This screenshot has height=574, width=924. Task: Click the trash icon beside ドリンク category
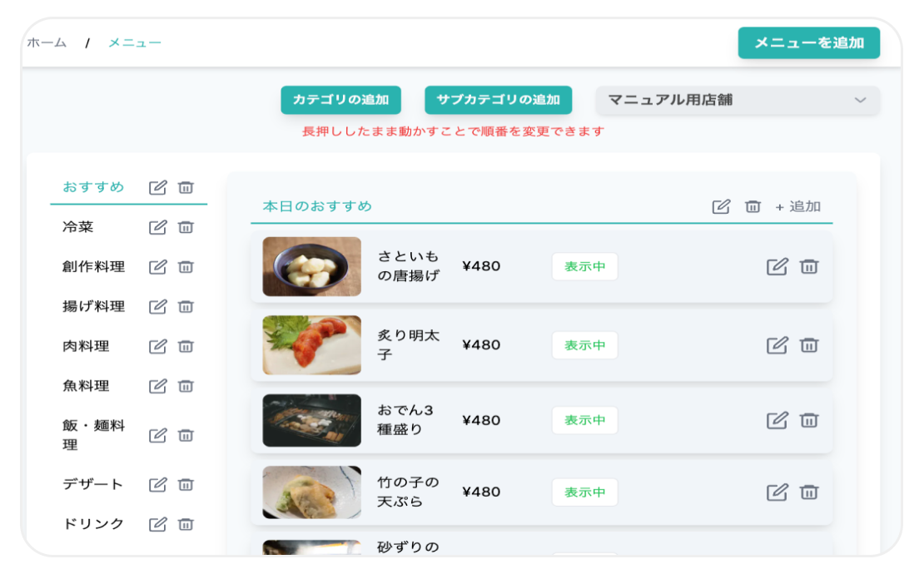pos(184,523)
